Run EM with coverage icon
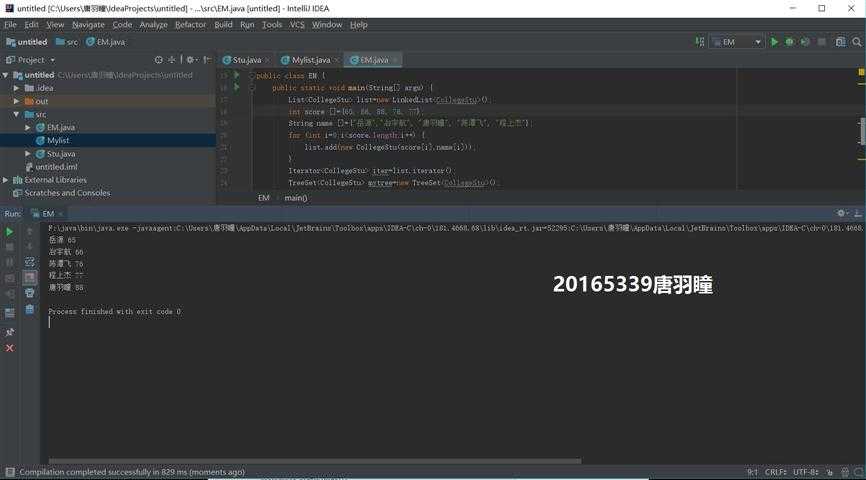 (x=805, y=42)
